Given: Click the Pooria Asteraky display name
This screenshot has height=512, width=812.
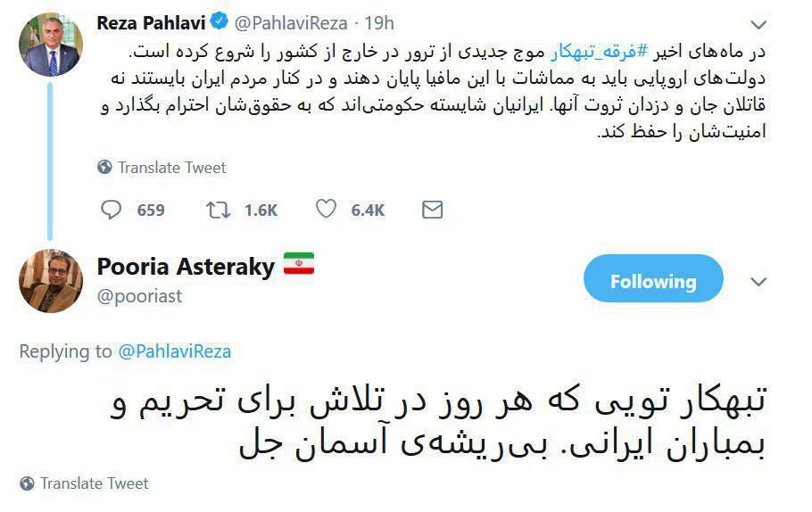Looking at the screenshot, I should [186, 266].
